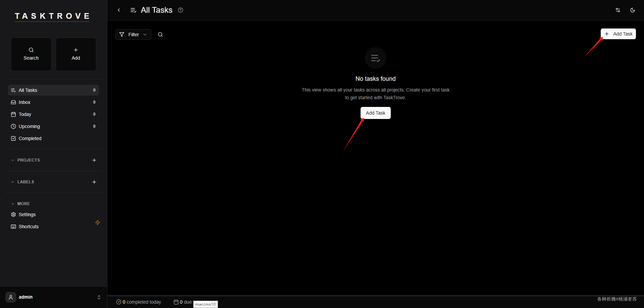644x308 pixels.
Task: Click the Settings gear icon
Action: point(13,214)
